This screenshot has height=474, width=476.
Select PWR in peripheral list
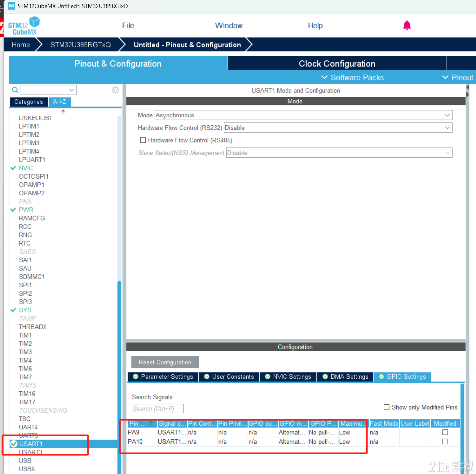[26, 210]
